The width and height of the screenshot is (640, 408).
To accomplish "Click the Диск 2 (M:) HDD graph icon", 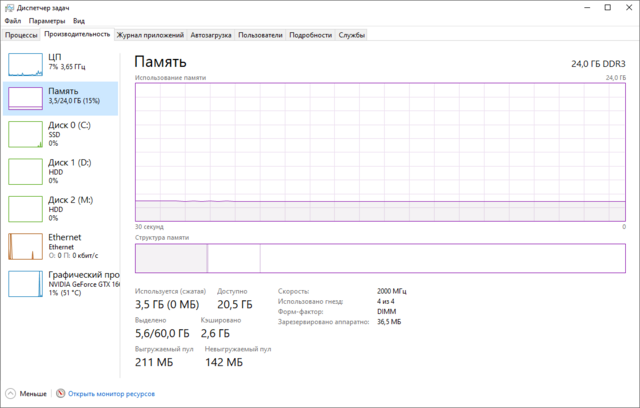I will pyautogui.click(x=26, y=208).
